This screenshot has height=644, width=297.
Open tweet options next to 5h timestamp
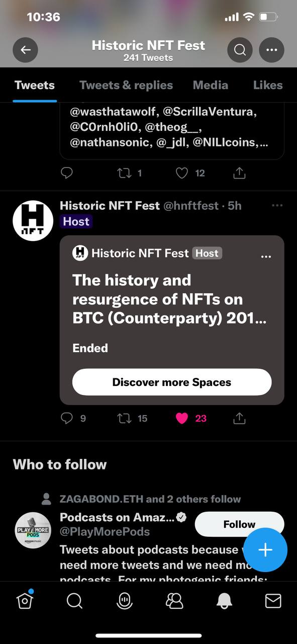(277, 206)
